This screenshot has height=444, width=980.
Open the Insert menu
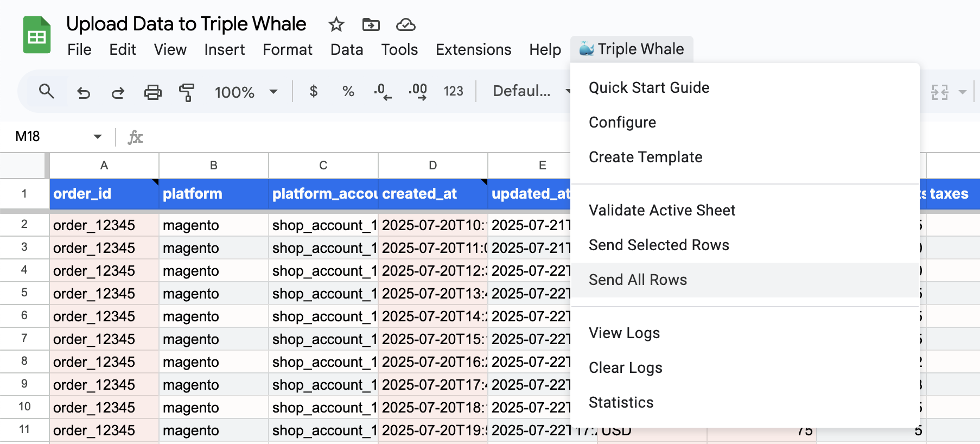tap(225, 49)
